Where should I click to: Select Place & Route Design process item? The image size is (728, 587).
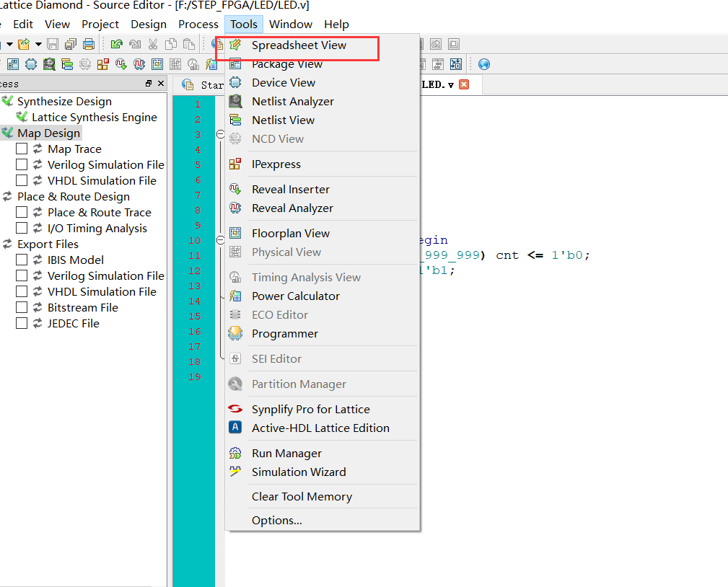coord(74,196)
